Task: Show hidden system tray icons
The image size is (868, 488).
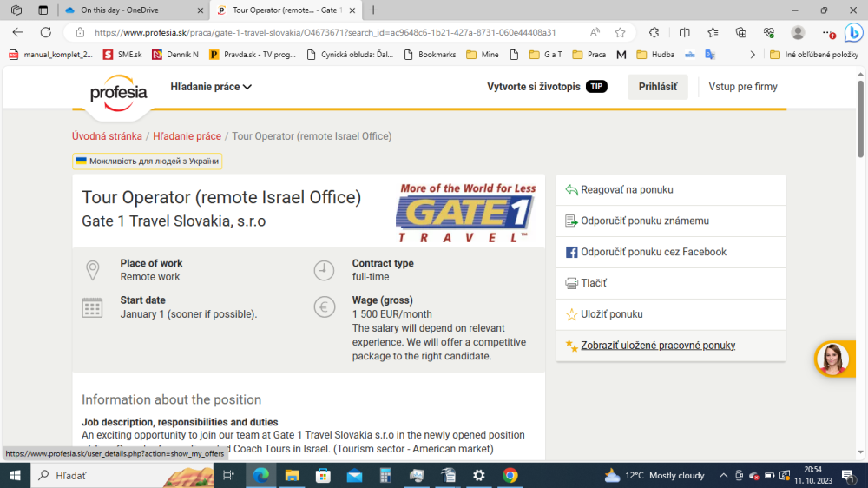Action: click(724, 475)
